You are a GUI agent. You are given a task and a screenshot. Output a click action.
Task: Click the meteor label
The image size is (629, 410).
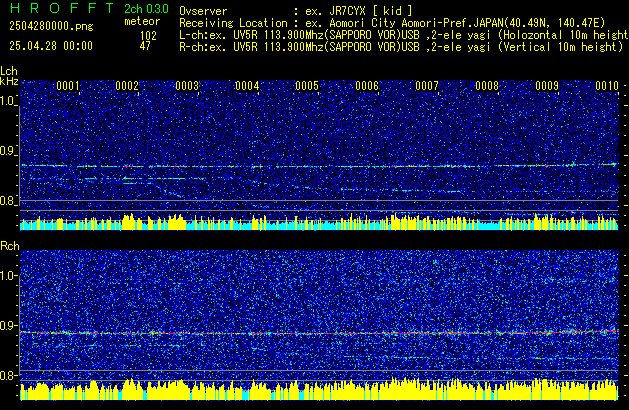point(142,21)
